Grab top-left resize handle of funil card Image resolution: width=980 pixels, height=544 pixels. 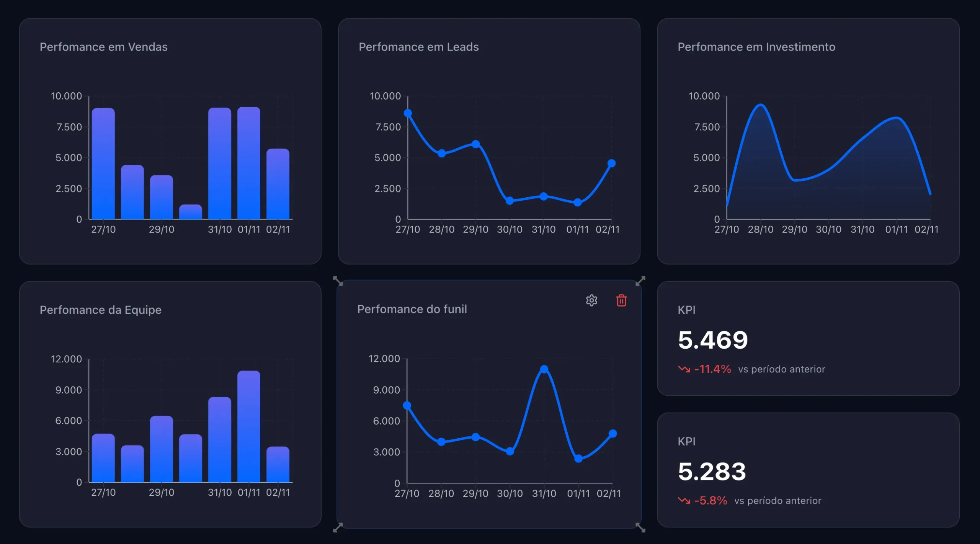tap(338, 281)
